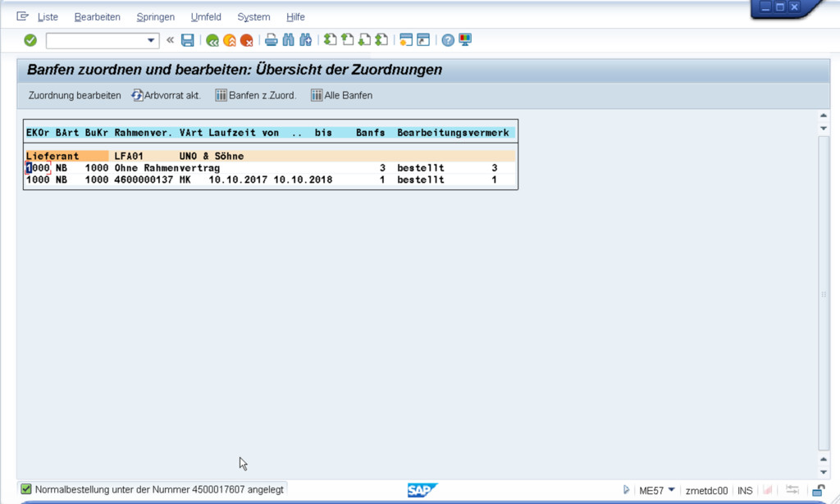Open the Springen menu
Image resolution: width=840 pixels, height=504 pixels.
[x=155, y=17]
